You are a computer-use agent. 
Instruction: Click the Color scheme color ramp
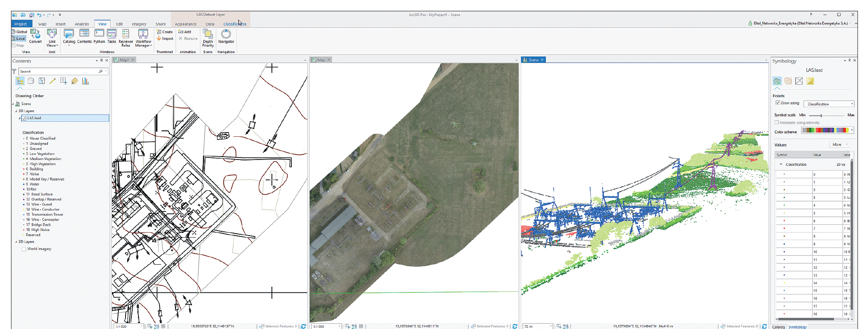825,130
